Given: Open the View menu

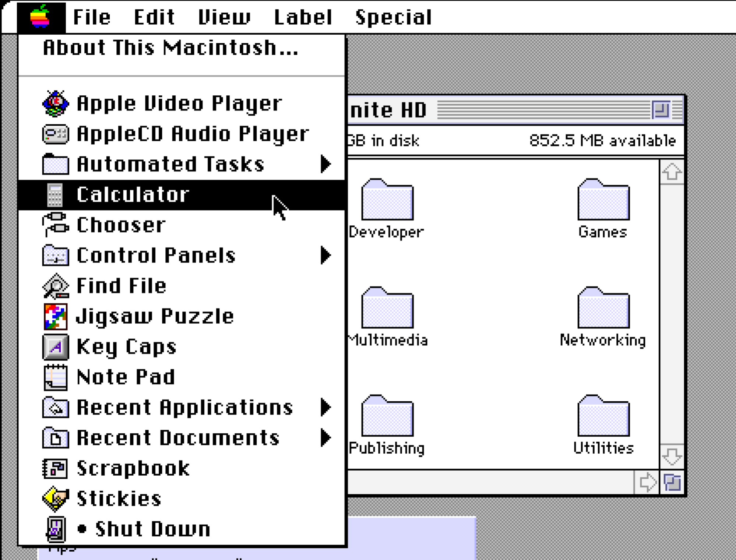Looking at the screenshot, I should pos(224,17).
